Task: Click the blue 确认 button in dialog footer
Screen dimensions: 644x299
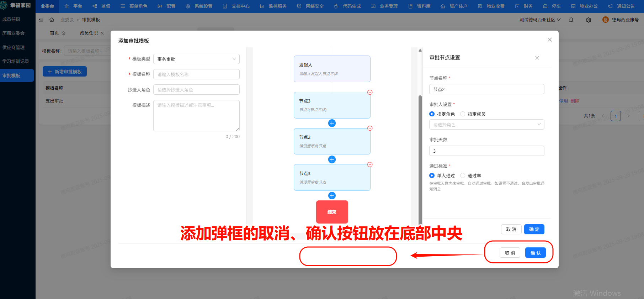Action: [x=535, y=253]
